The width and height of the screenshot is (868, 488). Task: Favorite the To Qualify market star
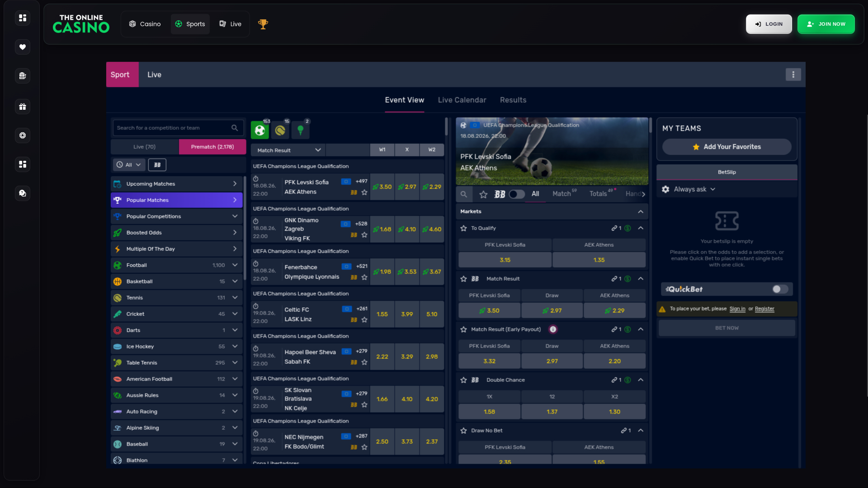[x=463, y=228]
